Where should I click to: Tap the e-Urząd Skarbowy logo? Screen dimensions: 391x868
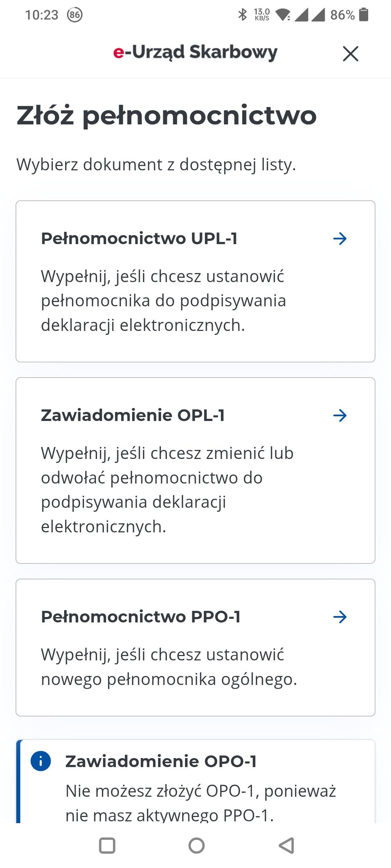195,52
